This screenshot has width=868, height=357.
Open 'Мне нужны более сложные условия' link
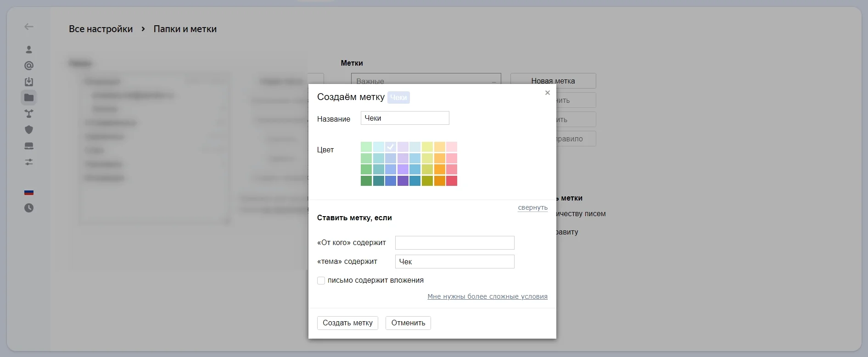[487, 296]
